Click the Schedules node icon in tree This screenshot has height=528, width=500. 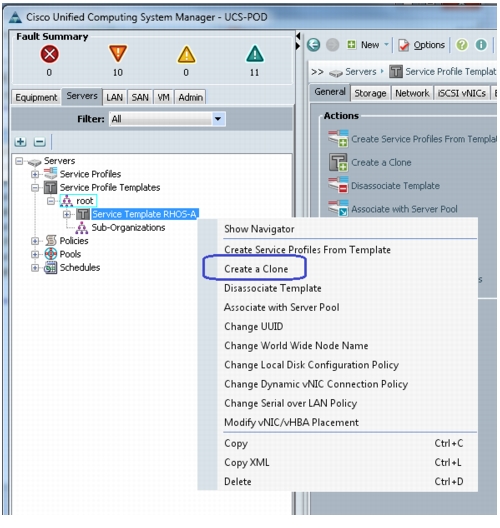(51, 267)
